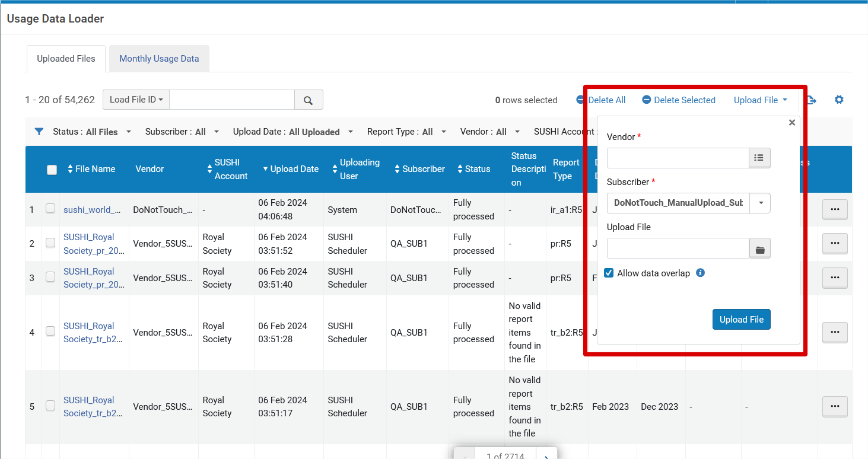
Task: Open the SUSHI_Royal Society tr_b2 file in row 5
Action: click(x=94, y=407)
